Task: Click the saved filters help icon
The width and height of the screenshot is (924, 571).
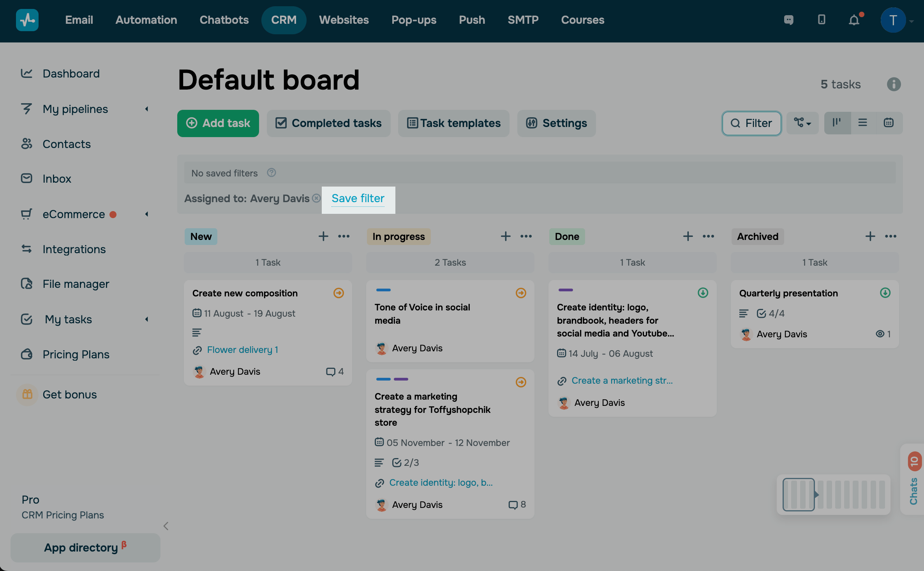Action: (x=272, y=173)
